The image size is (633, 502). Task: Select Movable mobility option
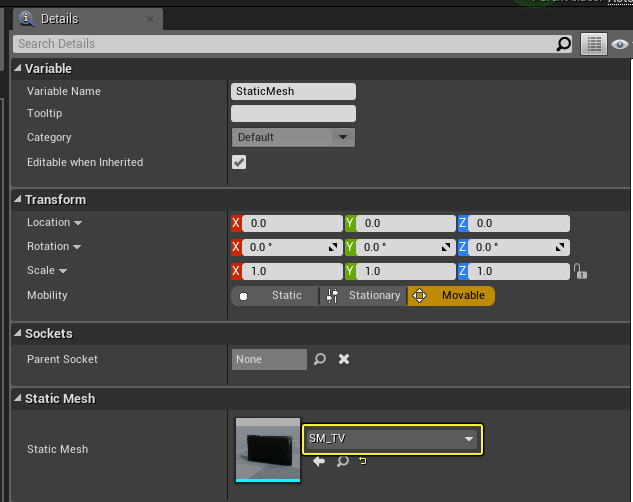tap(451, 296)
